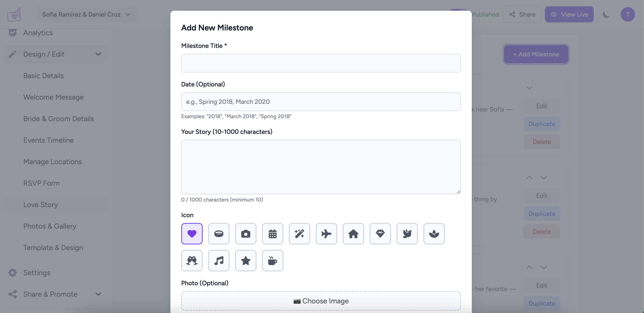
Task: Pick the lotus flower icon
Action: click(x=434, y=234)
